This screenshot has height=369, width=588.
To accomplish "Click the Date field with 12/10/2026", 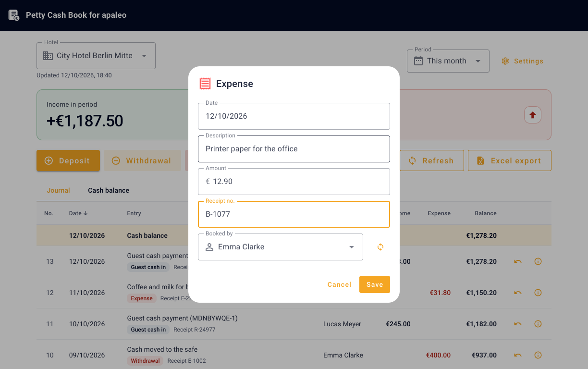I will 294,116.
